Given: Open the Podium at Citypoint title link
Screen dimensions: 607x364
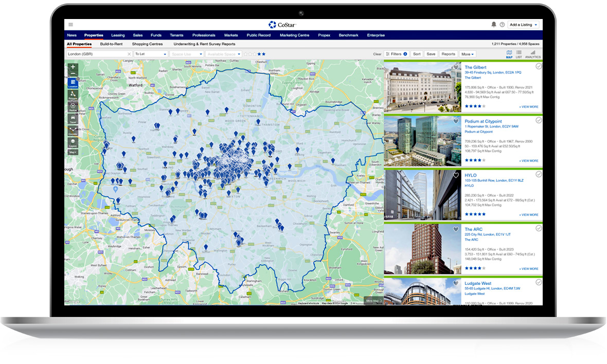Looking at the screenshot, I should point(483,121).
